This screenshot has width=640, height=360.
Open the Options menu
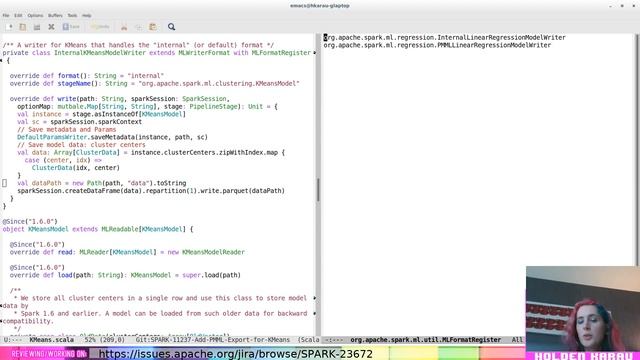point(35,16)
